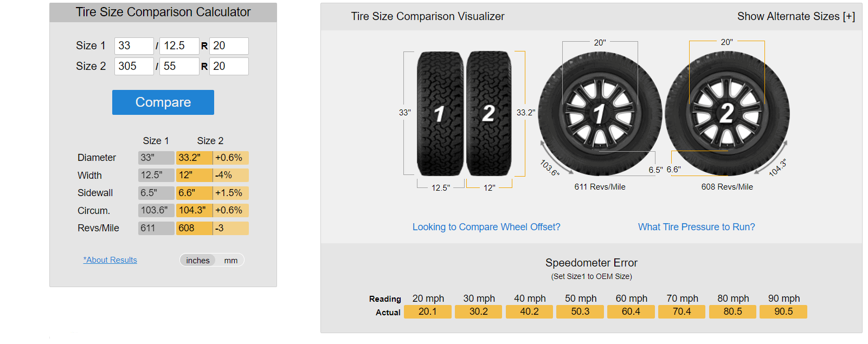Switch units to inches
868x344 pixels.
198,260
